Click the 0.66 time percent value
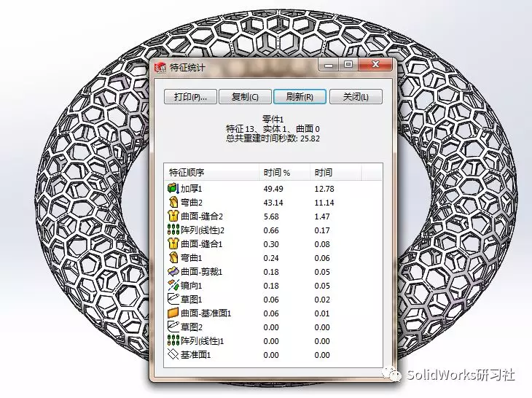 271,230
